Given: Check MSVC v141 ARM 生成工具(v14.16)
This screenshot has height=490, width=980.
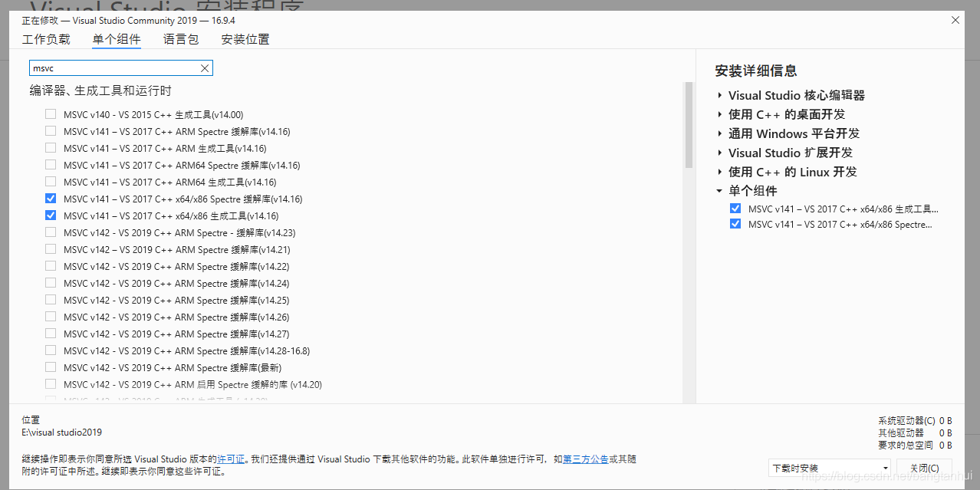Looking at the screenshot, I should [51, 148].
